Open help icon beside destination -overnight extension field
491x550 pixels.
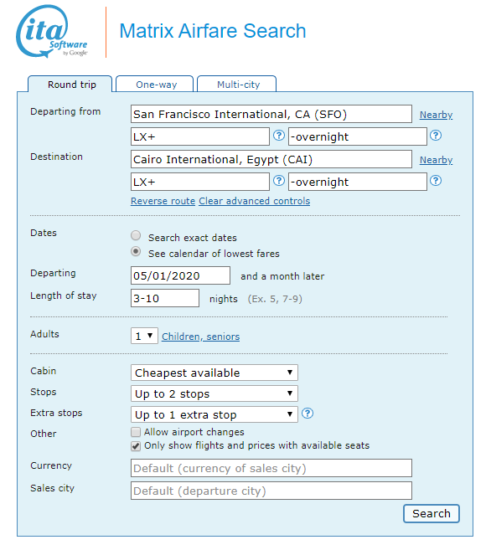click(436, 181)
